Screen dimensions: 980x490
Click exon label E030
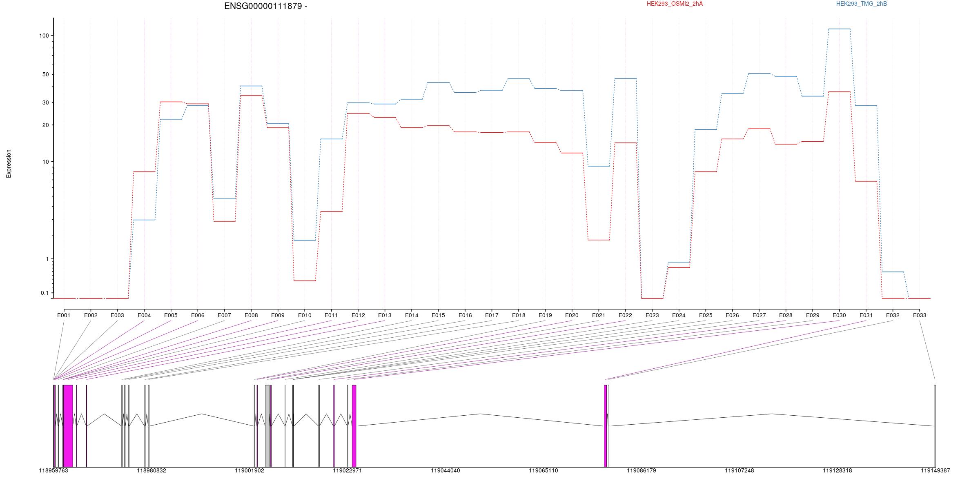(x=839, y=315)
